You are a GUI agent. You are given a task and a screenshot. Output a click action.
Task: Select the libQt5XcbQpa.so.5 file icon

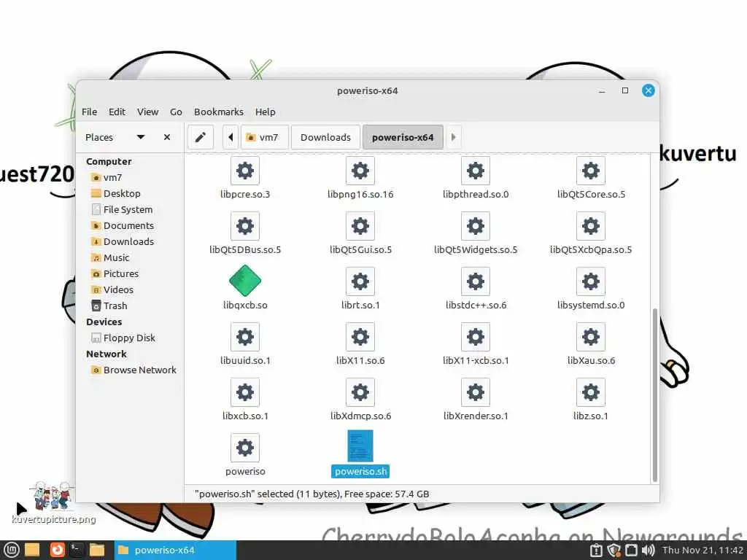tap(591, 226)
